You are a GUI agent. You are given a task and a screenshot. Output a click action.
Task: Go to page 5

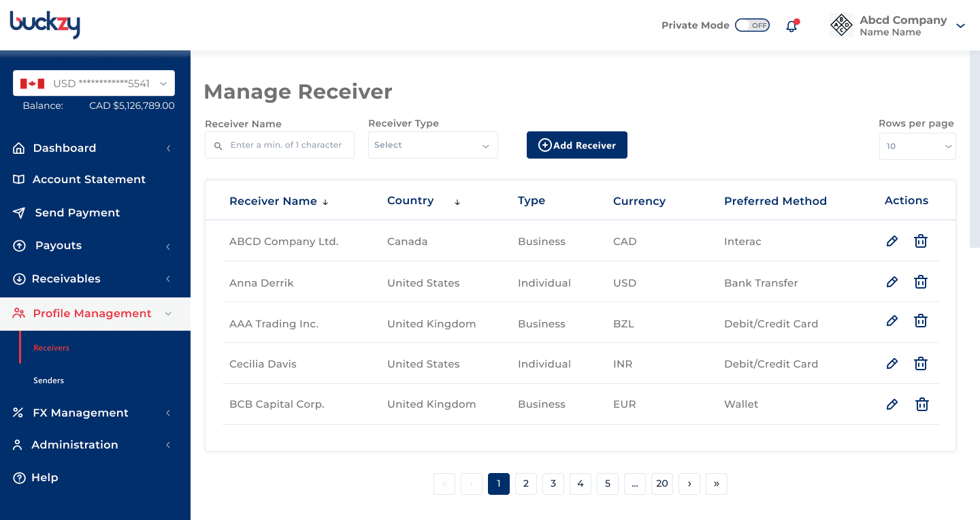(x=608, y=484)
